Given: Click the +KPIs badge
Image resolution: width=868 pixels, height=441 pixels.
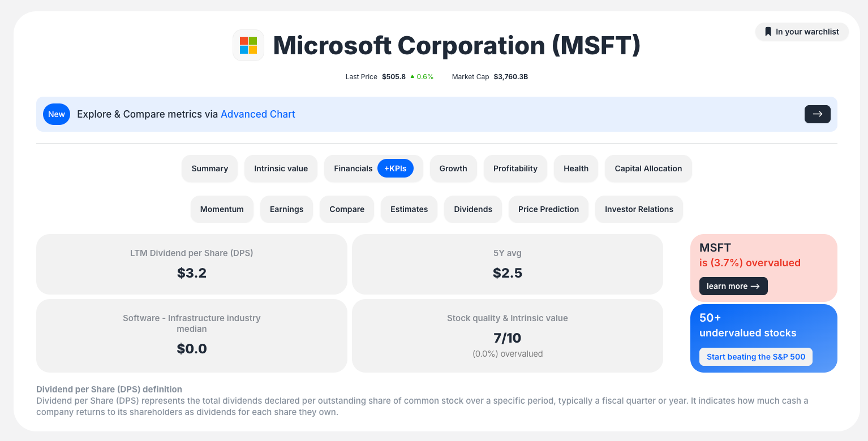Looking at the screenshot, I should [x=396, y=168].
